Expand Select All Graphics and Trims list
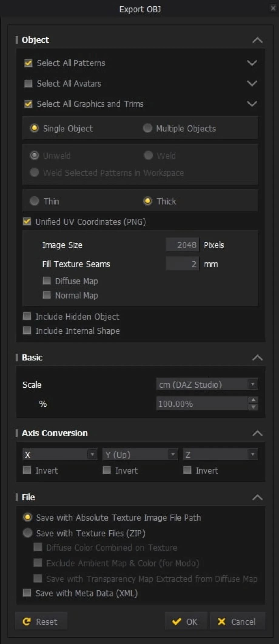The height and width of the screenshot is (644, 279). pos(252,104)
